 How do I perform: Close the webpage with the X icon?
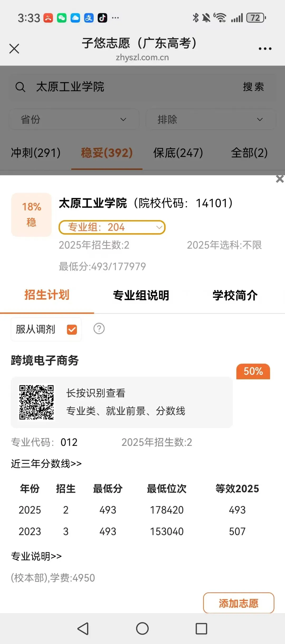[x=14, y=49]
